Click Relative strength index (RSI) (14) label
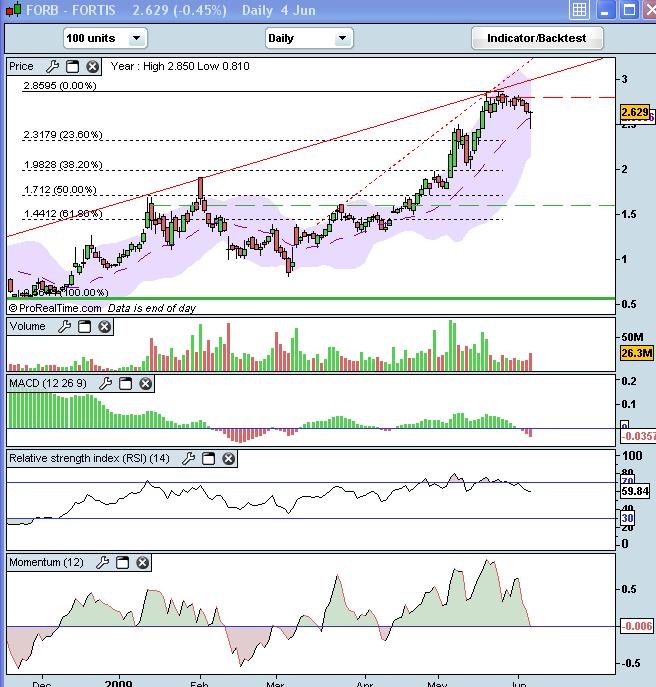Screen dimensions: 656x687 (x=89, y=458)
